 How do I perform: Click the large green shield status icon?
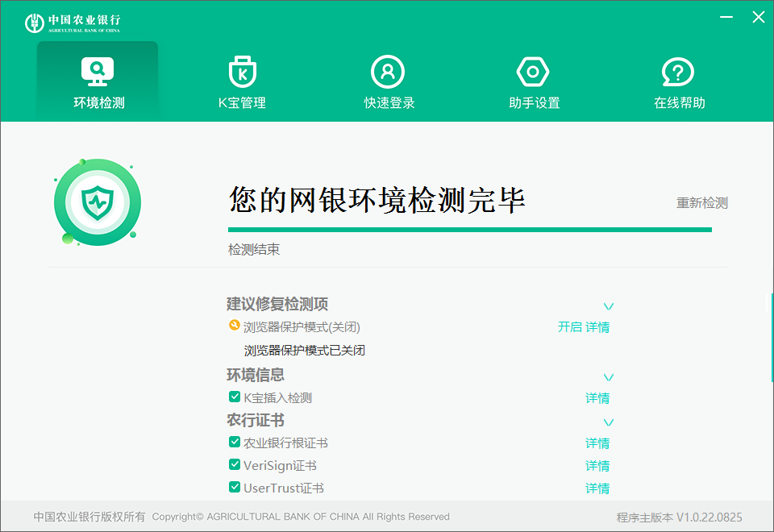(98, 202)
